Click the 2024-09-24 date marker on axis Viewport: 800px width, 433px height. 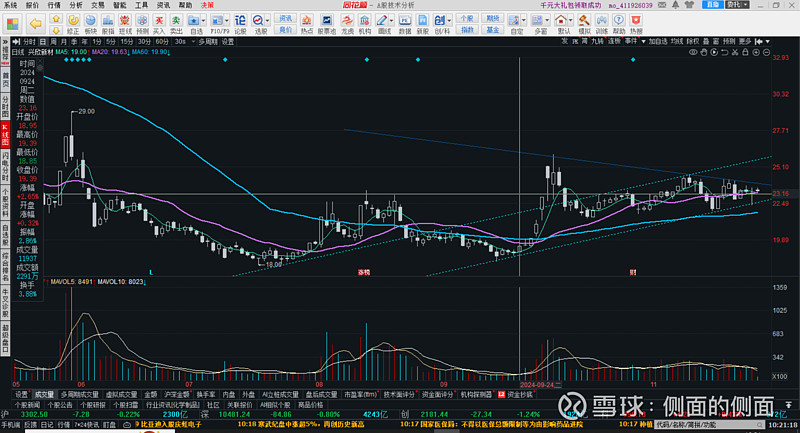(541, 385)
